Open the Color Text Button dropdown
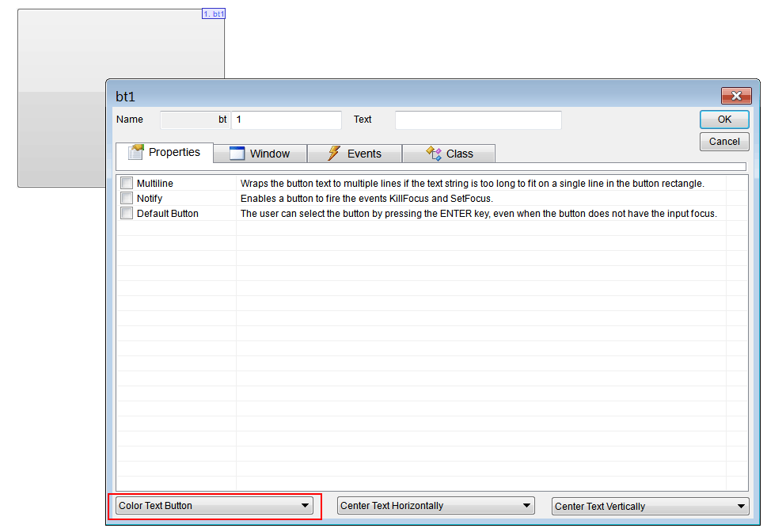This screenshot has height=532, width=767. 215,506
